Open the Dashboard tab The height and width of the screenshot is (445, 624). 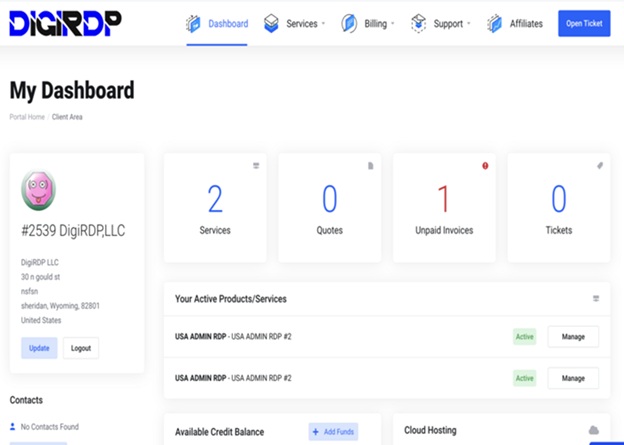point(228,24)
